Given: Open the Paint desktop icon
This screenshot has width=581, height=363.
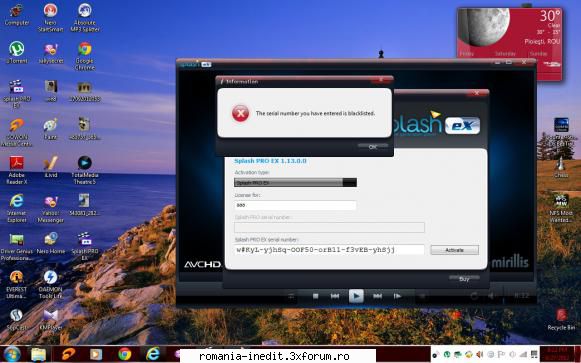Looking at the screenshot, I should pyautogui.click(x=50, y=129).
